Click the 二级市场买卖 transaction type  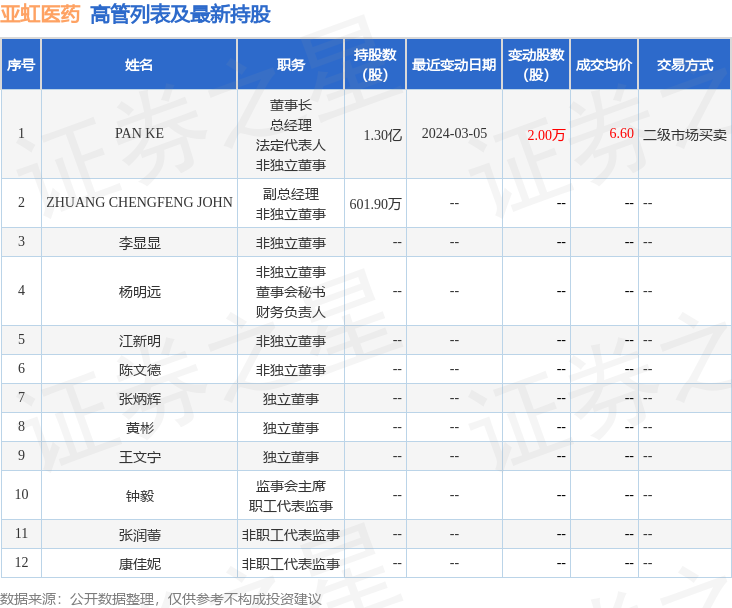pyautogui.click(x=684, y=135)
